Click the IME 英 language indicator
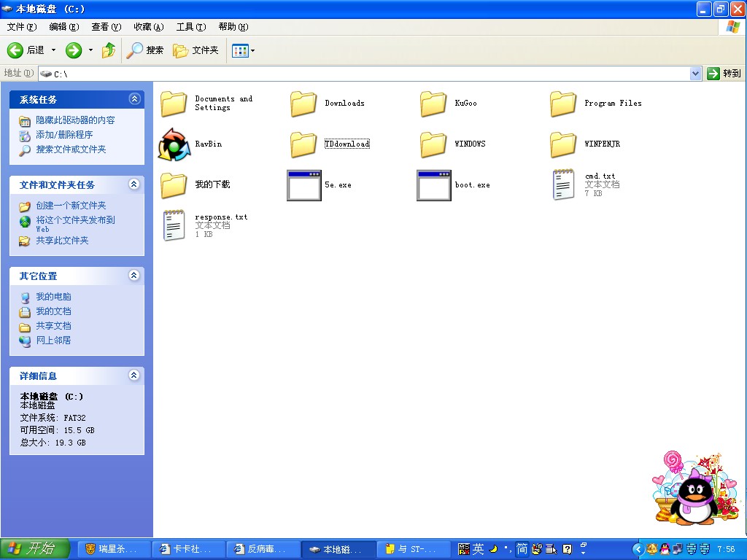The image size is (747, 560). 478,549
